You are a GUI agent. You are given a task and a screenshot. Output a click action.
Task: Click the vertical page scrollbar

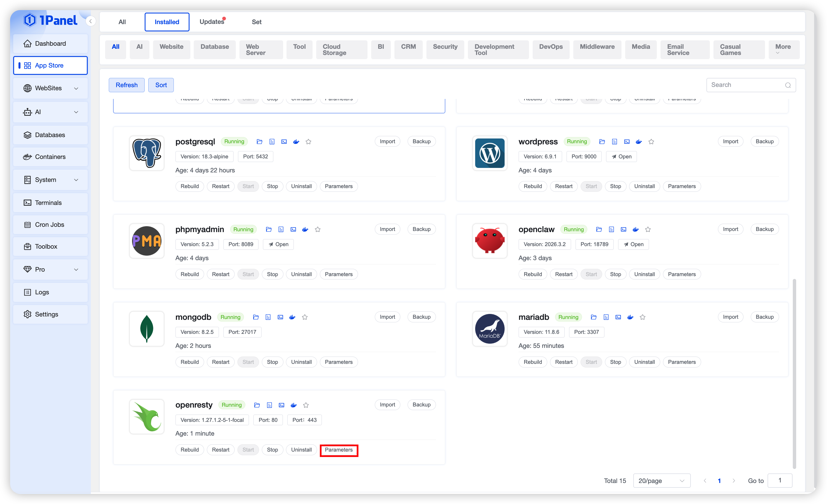794,373
